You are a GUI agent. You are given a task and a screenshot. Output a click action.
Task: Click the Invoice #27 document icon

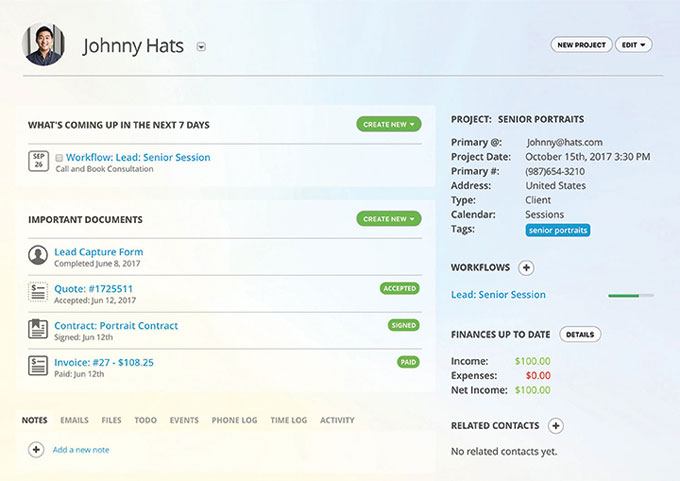click(x=38, y=366)
